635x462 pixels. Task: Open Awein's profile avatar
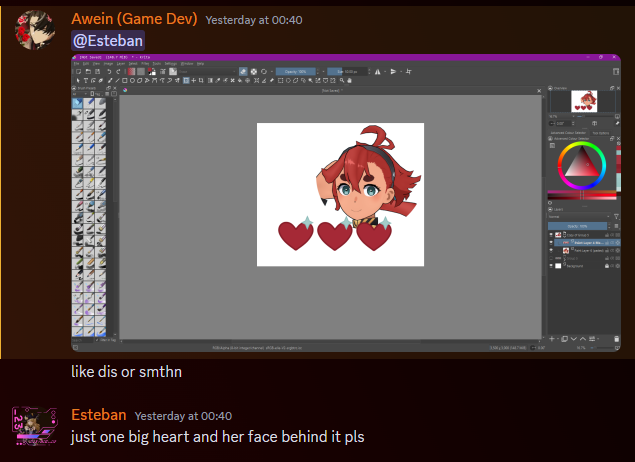[x=35, y=30]
